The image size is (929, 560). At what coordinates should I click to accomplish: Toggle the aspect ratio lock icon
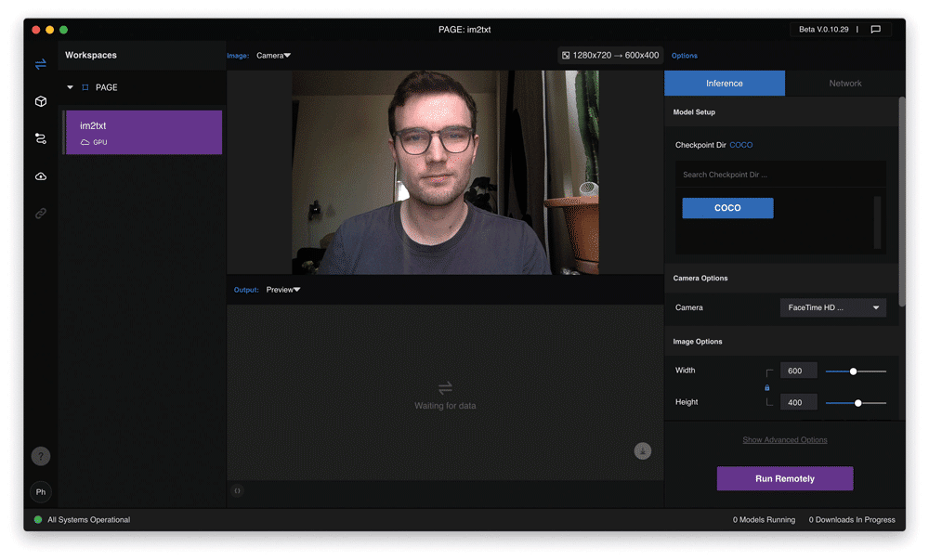pos(766,387)
